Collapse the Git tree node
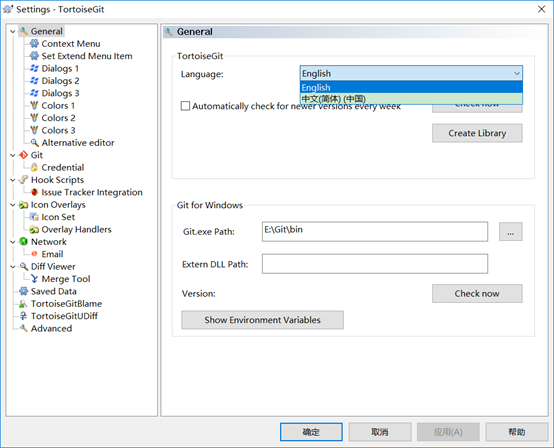Viewport: 554px width, 448px height. (x=13, y=155)
